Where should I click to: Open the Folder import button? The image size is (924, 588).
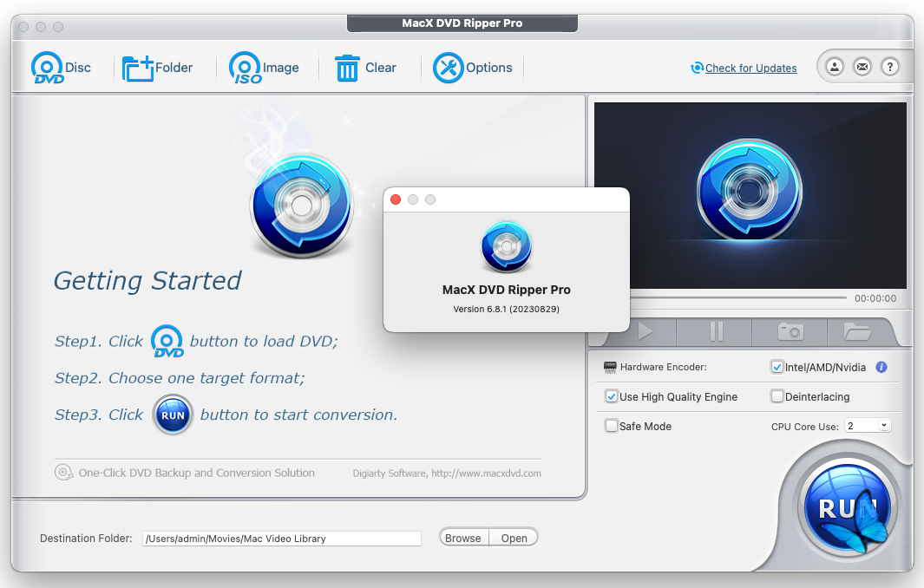139,68
